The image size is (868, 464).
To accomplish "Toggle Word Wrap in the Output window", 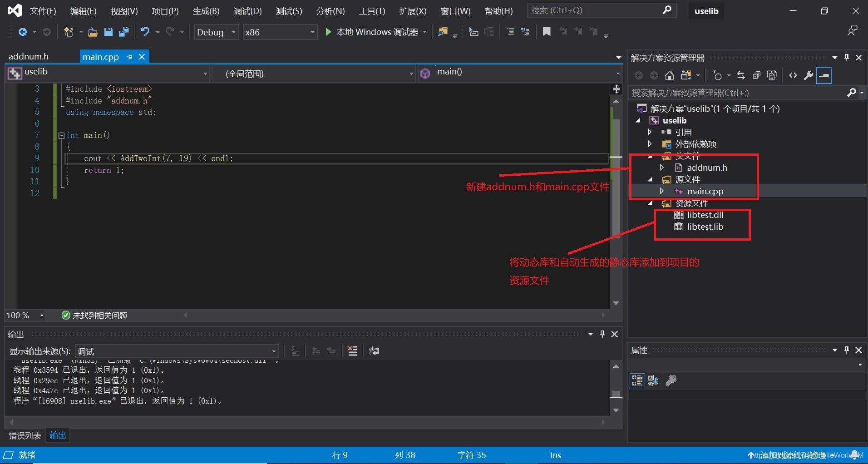I will point(374,351).
